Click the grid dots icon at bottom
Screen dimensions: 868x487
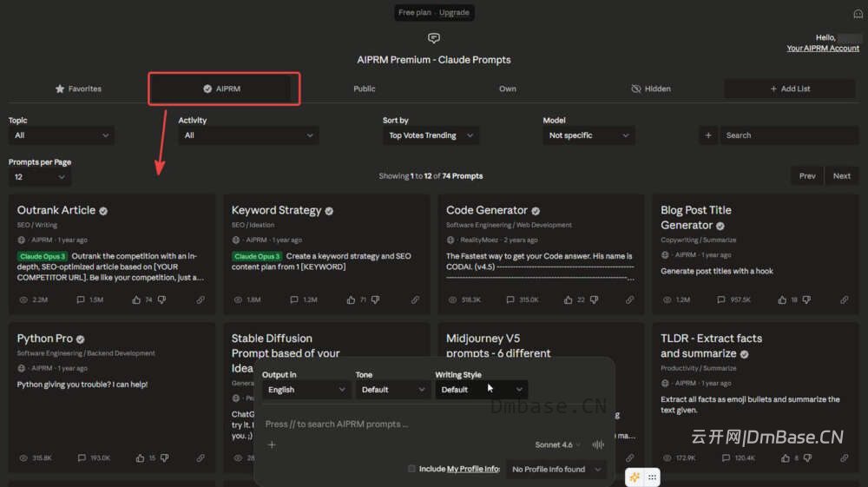[652, 477]
